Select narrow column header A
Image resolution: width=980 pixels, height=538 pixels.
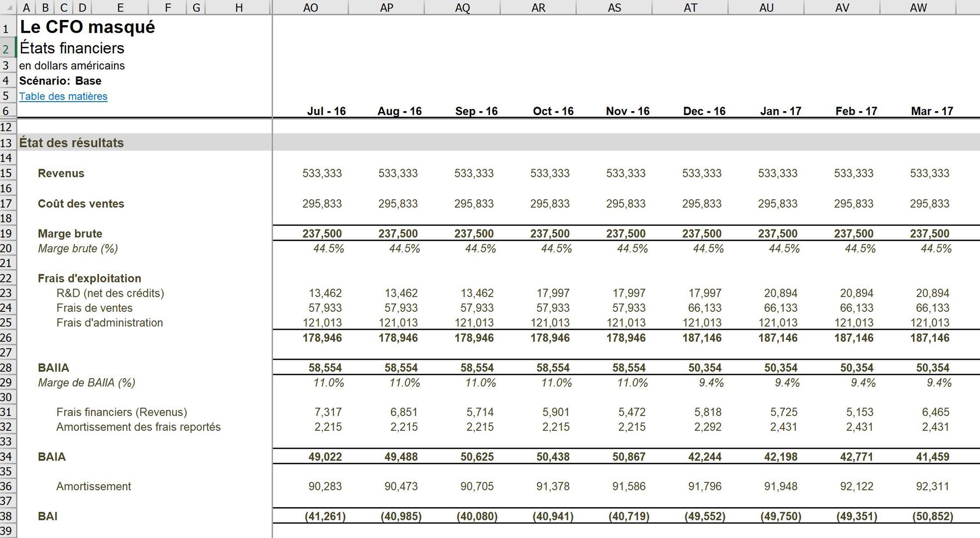tap(27, 7)
